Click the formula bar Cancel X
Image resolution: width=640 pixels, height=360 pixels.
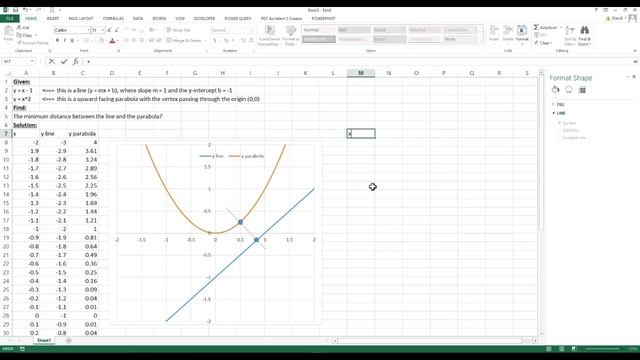coord(51,62)
